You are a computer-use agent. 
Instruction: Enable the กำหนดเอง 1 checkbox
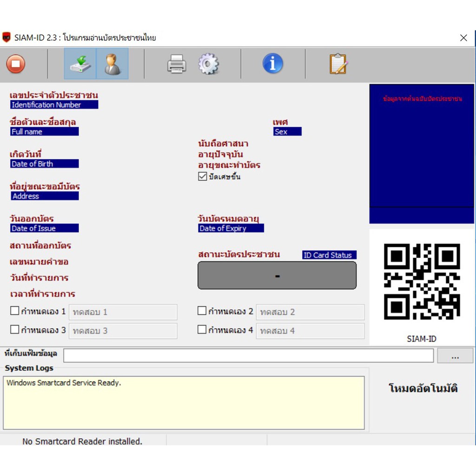pyautogui.click(x=14, y=311)
